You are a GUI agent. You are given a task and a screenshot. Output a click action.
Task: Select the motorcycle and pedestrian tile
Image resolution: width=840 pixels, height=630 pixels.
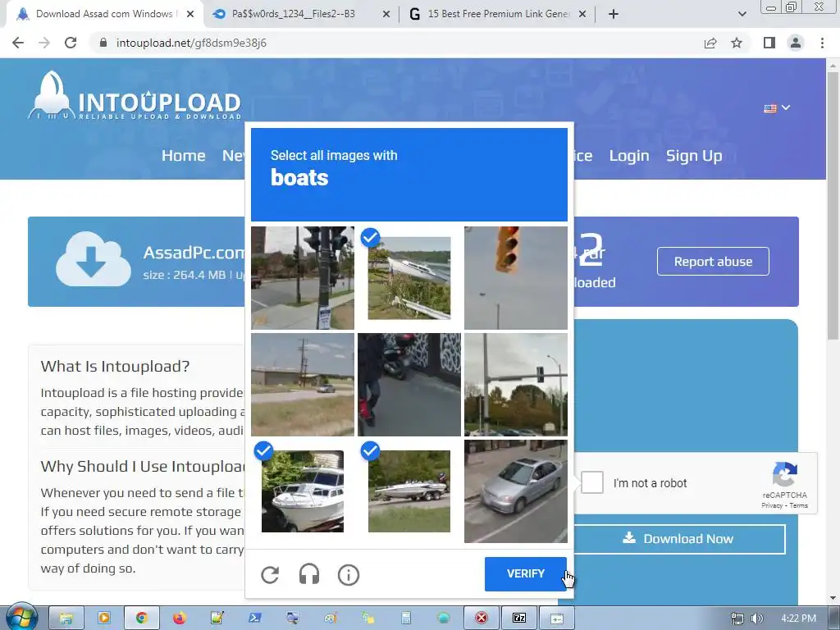(x=409, y=385)
